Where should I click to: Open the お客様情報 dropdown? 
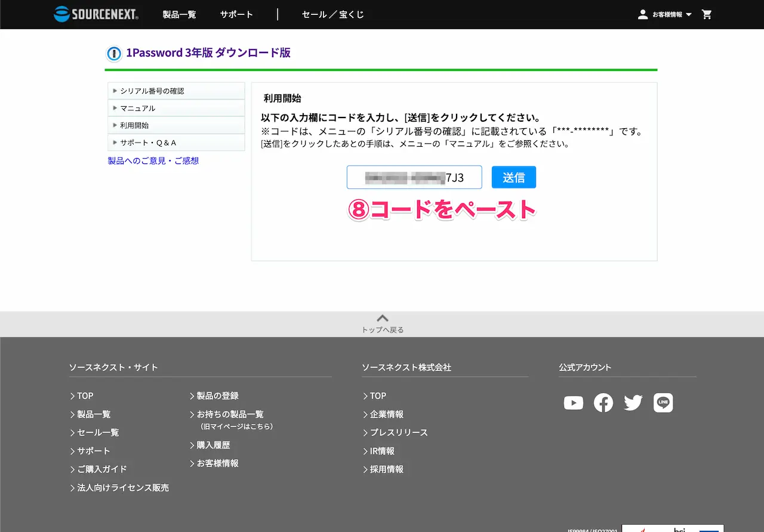[x=671, y=14]
